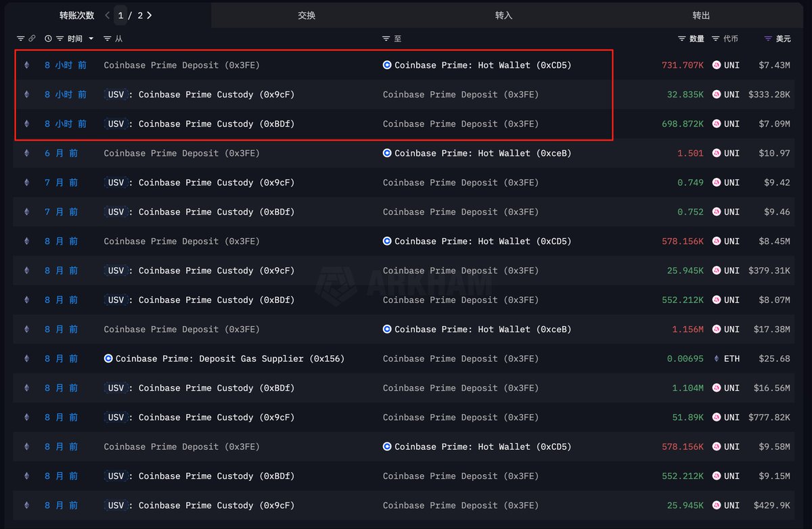
Task: Open the 8 小时 前 link in the $7.43M row
Action: pos(66,66)
